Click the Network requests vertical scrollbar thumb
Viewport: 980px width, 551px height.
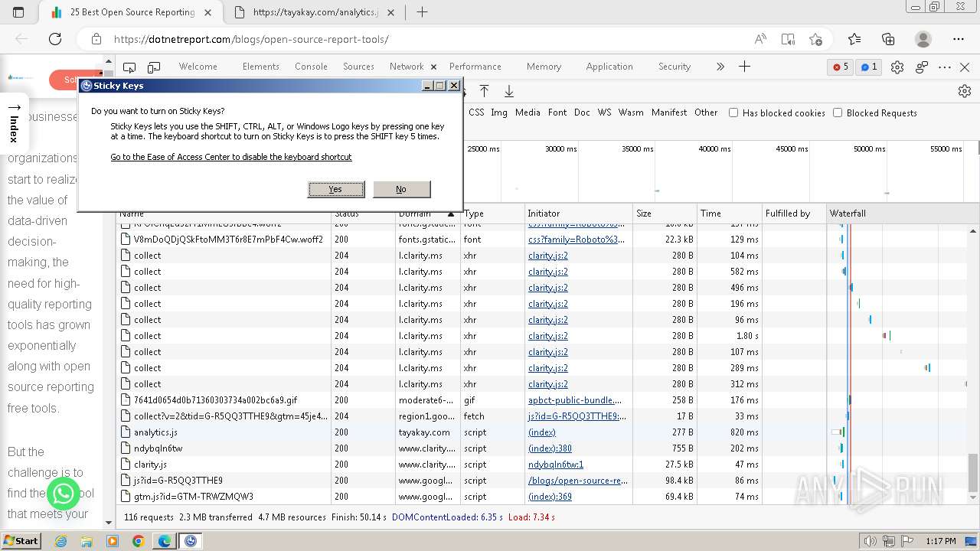(973, 472)
